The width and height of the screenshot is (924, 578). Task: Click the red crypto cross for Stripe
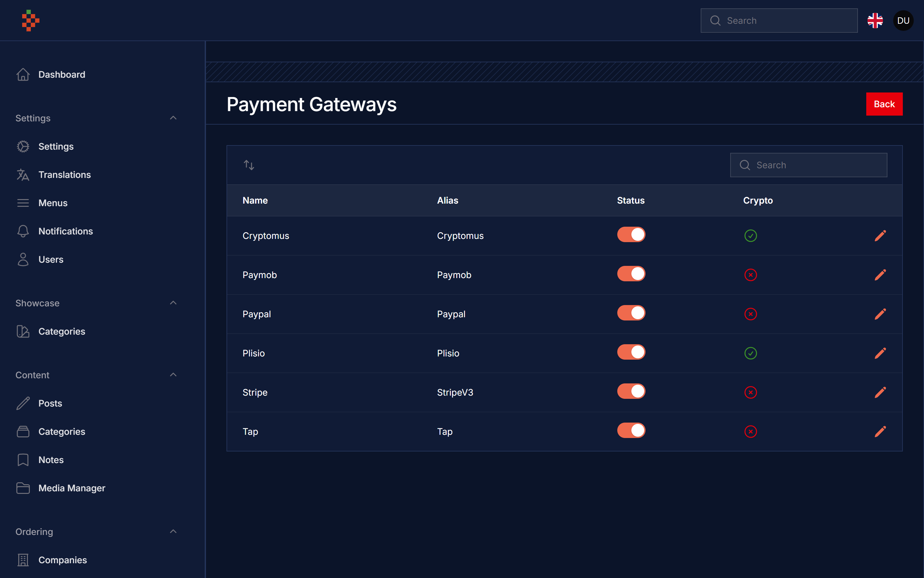pos(750,392)
